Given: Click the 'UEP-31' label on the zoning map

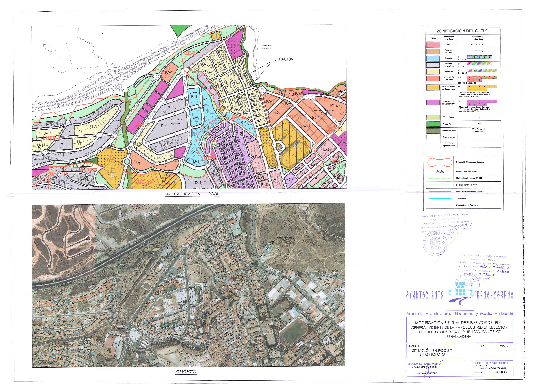Looking at the screenshot, I should tap(54, 138).
